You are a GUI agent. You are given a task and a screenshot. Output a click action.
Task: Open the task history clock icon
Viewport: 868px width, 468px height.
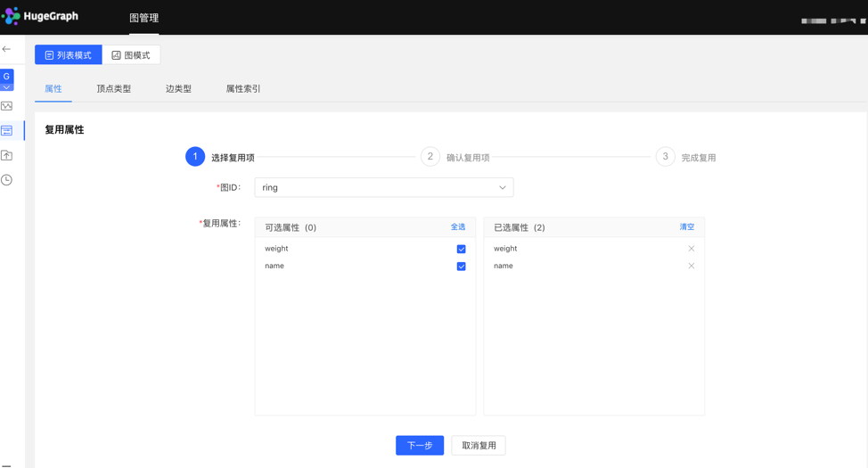point(7,180)
